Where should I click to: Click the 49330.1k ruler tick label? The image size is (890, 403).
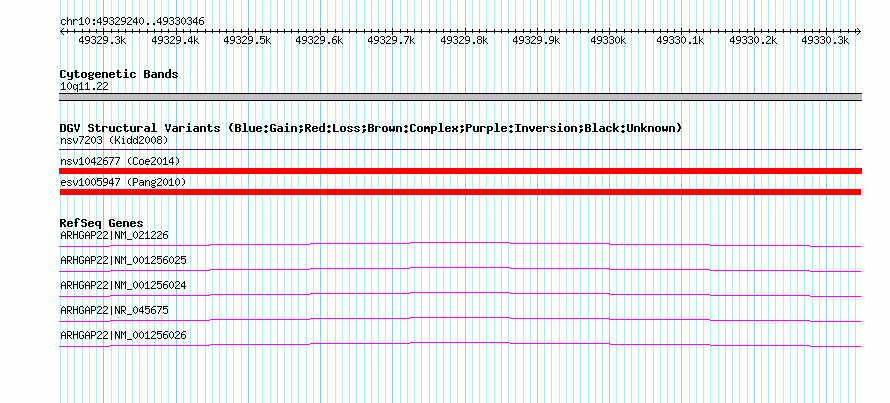pyautogui.click(x=680, y=40)
